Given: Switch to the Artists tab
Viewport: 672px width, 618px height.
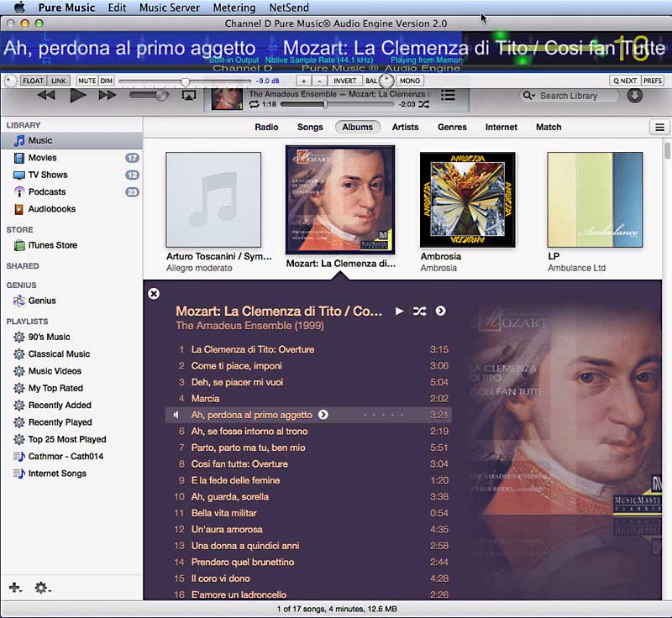Looking at the screenshot, I should tap(405, 128).
